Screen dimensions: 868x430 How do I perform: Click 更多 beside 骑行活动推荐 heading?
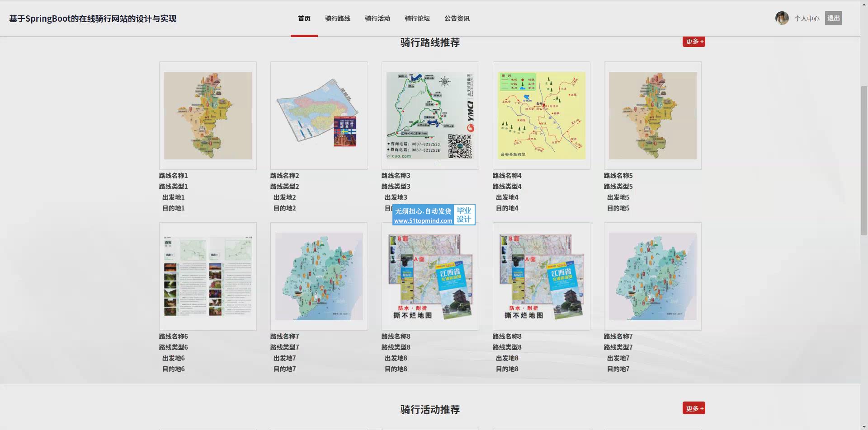693,408
